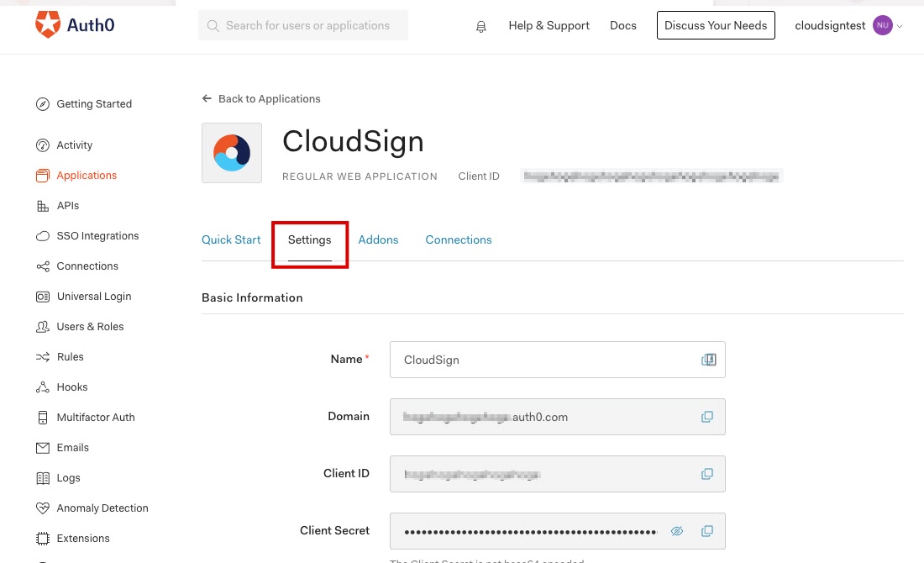Open the Connections tab

pos(459,240)
